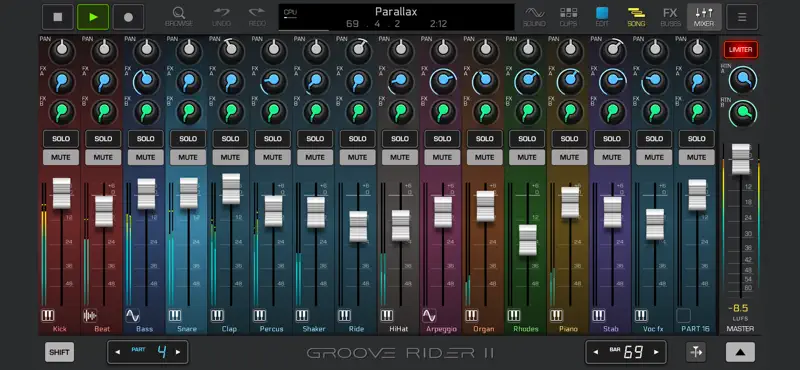Click the Bass channel FX A send knob
800x370 pixels.
(x=146, y=81)
